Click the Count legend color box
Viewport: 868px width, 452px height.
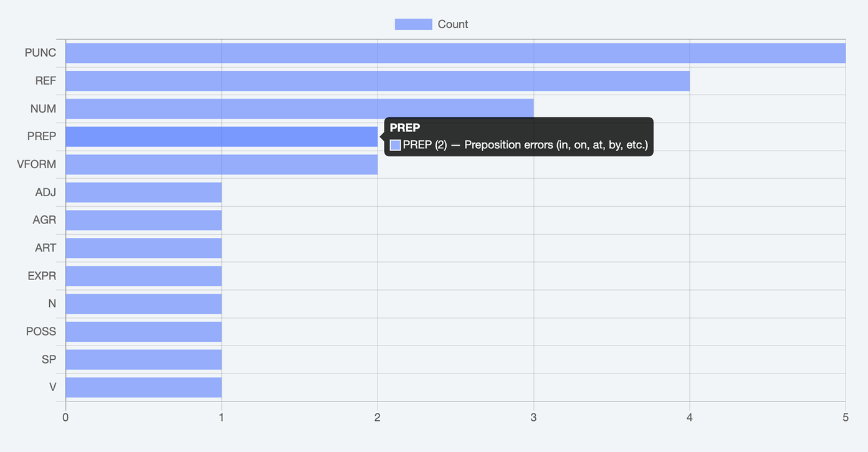(x=413, y=24)
